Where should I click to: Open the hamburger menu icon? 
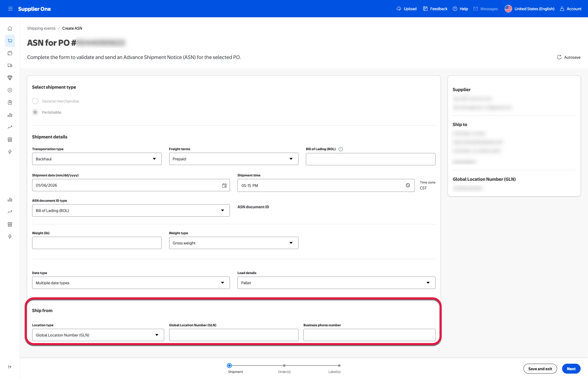click(x=10, y=9)
